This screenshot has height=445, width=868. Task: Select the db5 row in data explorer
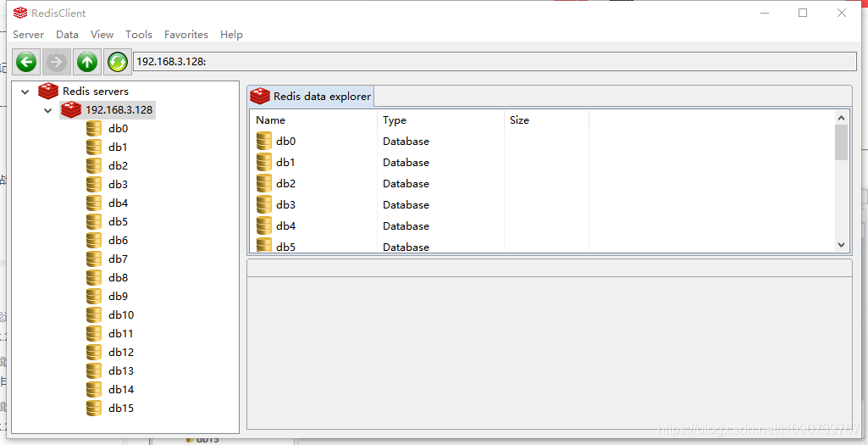[x=542, y=246]
